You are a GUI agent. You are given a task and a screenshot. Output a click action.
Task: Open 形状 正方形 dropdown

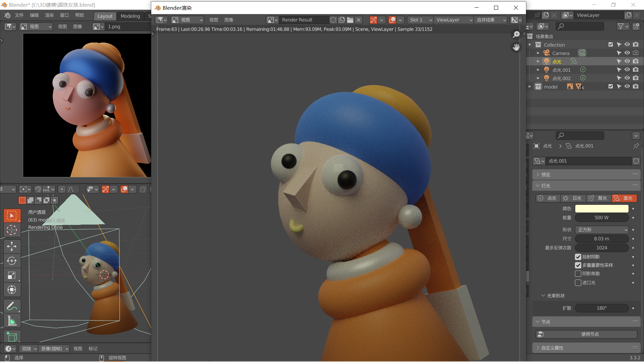pos(602,230)
